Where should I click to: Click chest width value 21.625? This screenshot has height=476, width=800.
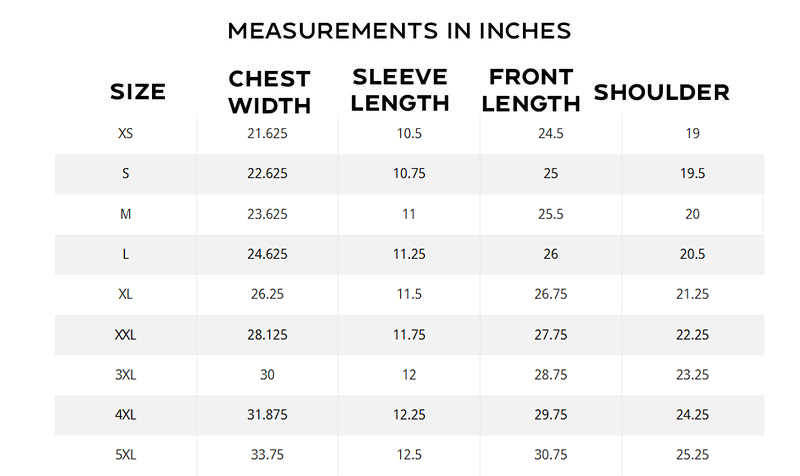pyautogui.click(x=269, y=133)
